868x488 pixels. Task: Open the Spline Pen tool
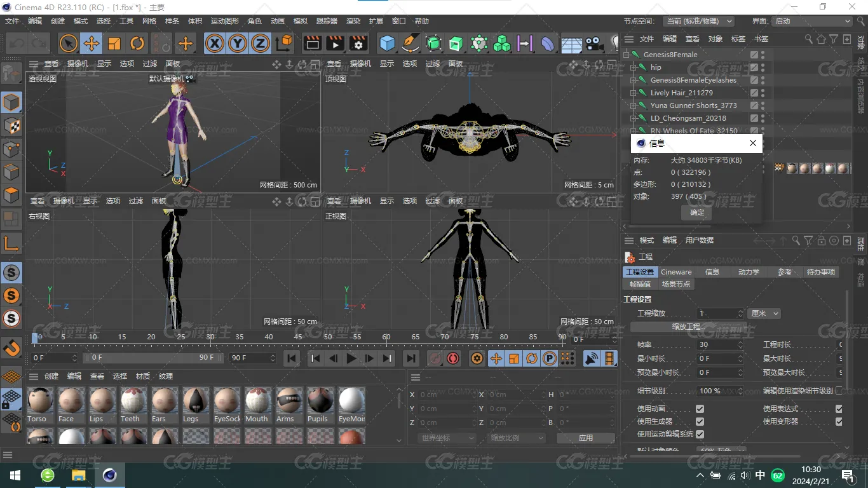pos(410,43)
